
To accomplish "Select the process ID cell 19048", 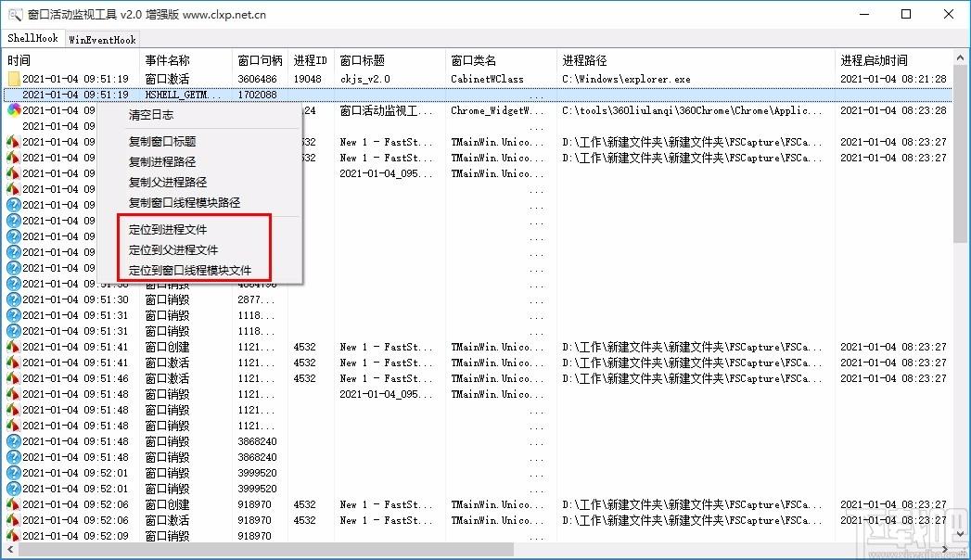I will (x=307, y=79).
